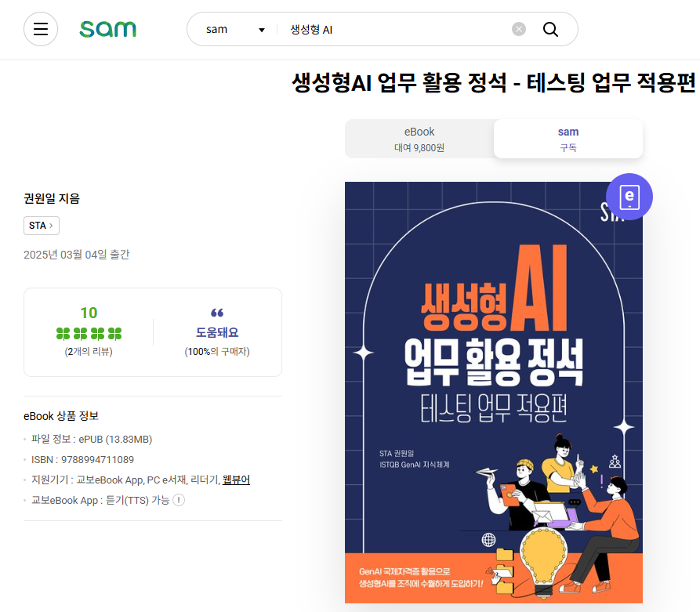Click the green sam logo
700x612 pixels.
coord(107,29)
